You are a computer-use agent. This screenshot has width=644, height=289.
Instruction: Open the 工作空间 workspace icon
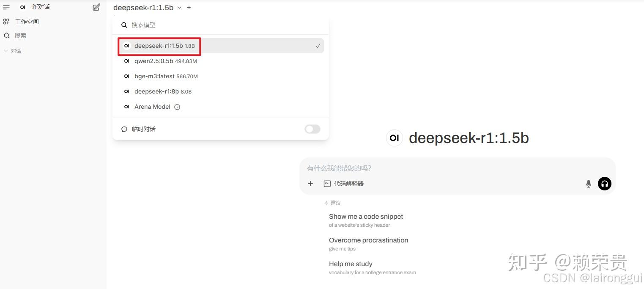[6, 22]
